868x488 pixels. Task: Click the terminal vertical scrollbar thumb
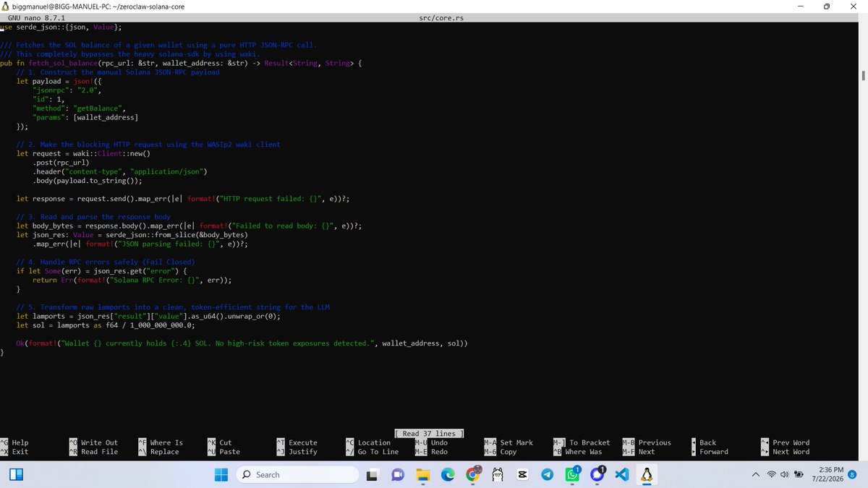click(x=863, y=75)
